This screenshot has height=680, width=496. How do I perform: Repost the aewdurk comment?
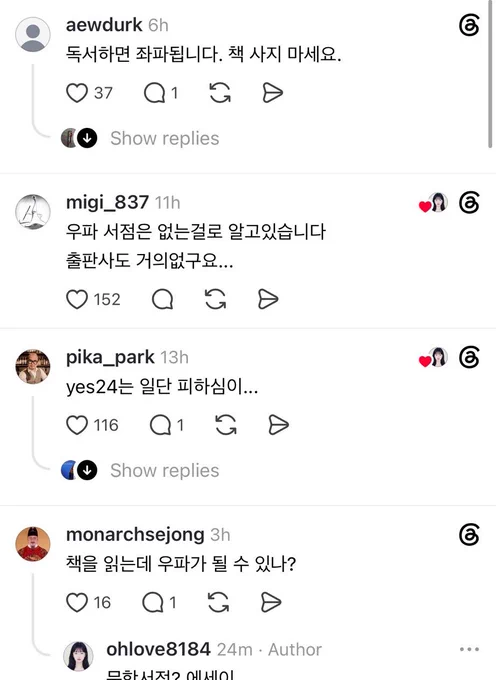(x=220, y=93)
